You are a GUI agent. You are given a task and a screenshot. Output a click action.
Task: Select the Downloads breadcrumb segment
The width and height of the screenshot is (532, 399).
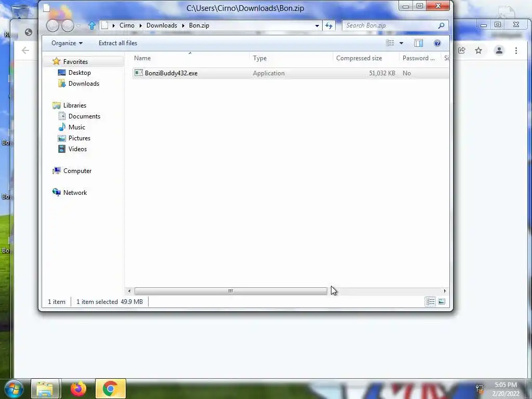[x=162, y=25]
